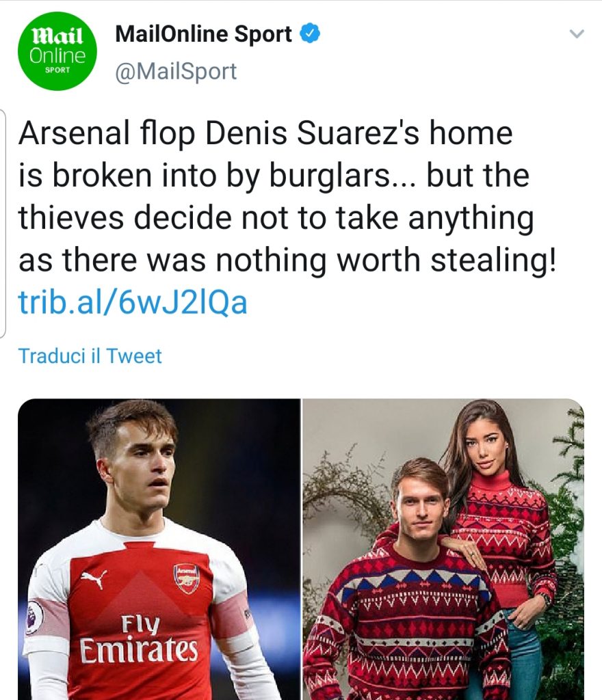Click the Arsenal crest on the jersey

[186, 578]
